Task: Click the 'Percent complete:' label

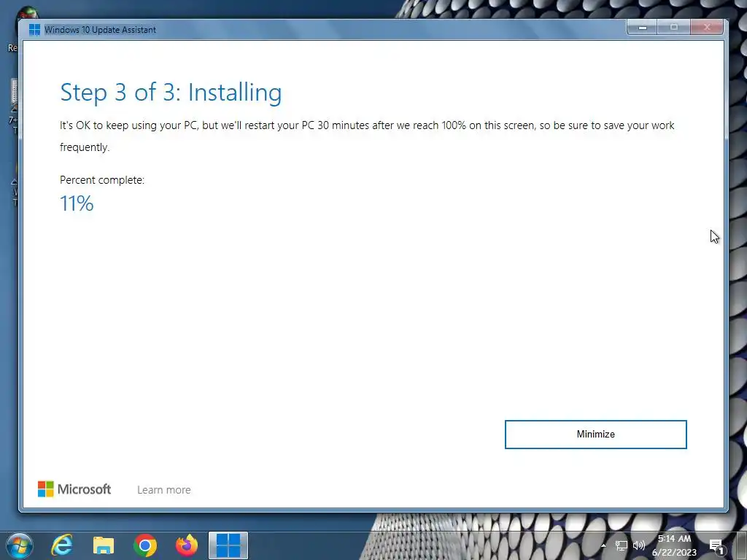Action: coord(102,180)
